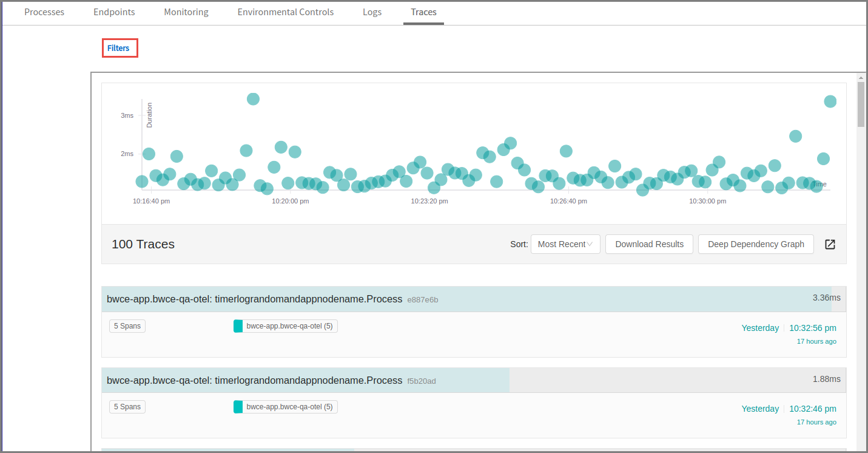Image resolution: width=868 pixels, height=453 pixels.
Task: Click bwce-app.bwce-qa-otel (5) tag in second trace
Action: coord(289,407)
